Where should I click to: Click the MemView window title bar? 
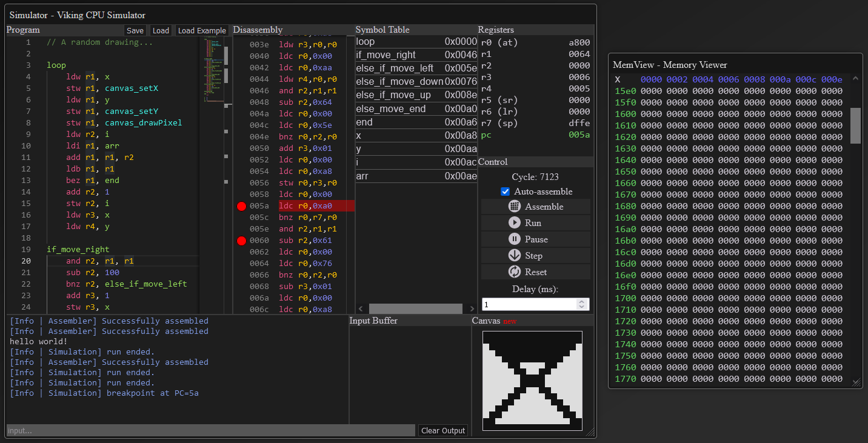point(735,65)
